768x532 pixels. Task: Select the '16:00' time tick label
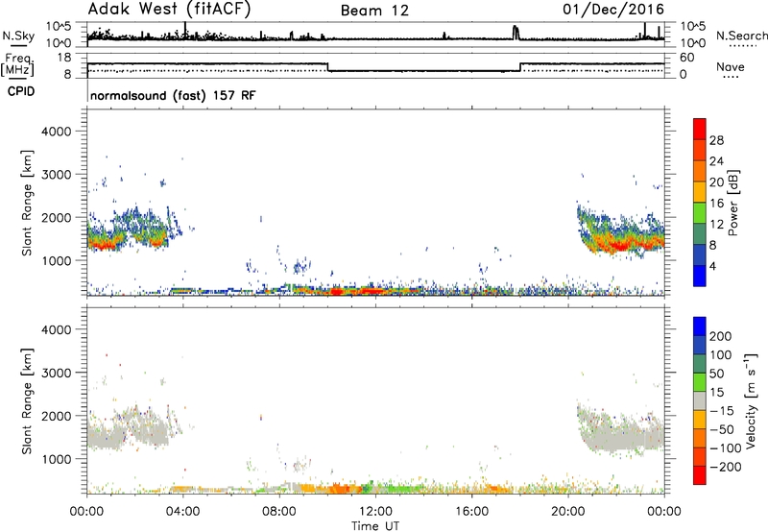[471, 512]
